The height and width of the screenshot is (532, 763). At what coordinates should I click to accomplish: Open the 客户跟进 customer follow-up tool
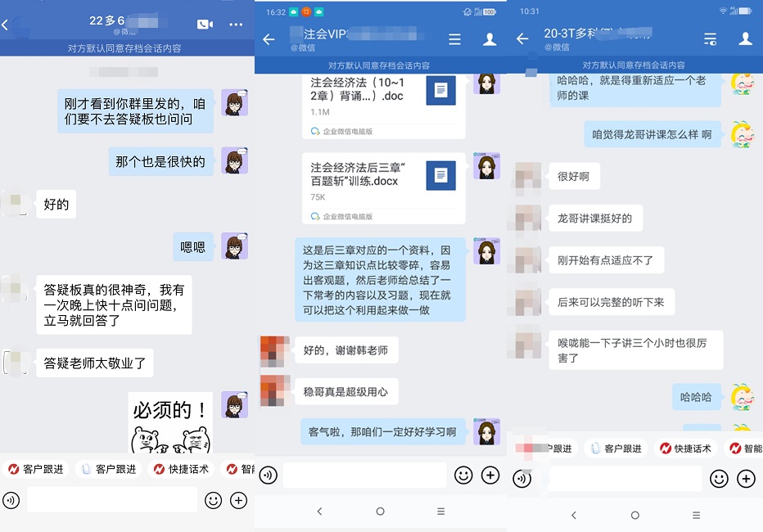tap(36, 470)
